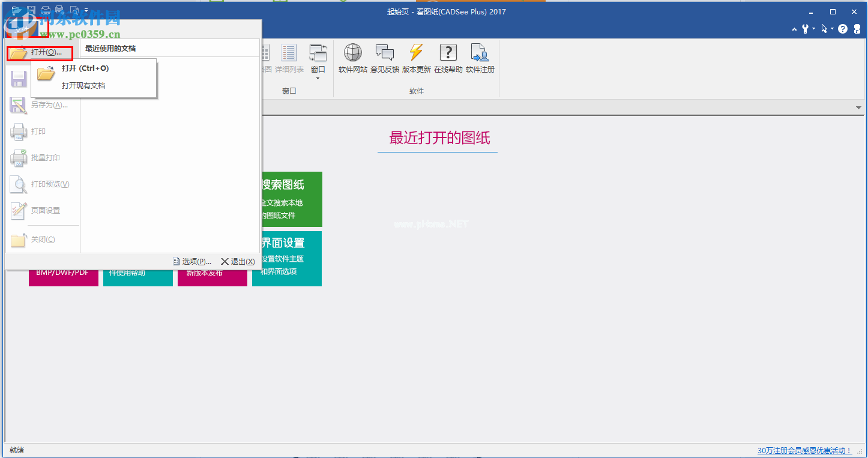
Task: Open the cursor pointer style dropdown
Action: pos(828,29)
